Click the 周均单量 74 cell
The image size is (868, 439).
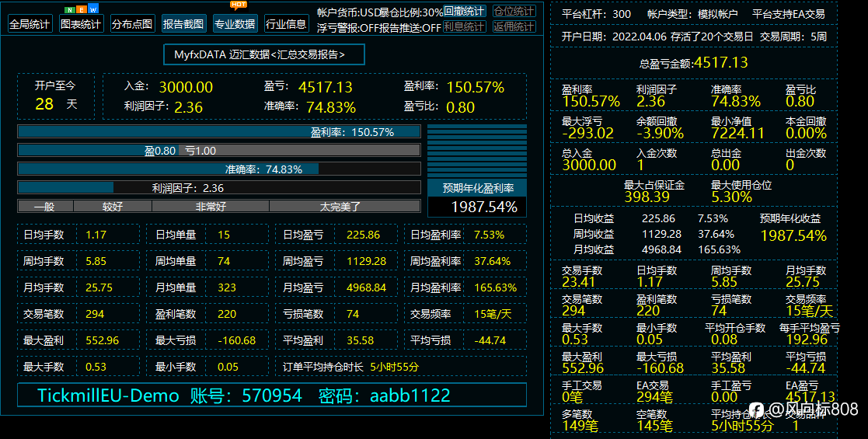pos(207,261)
